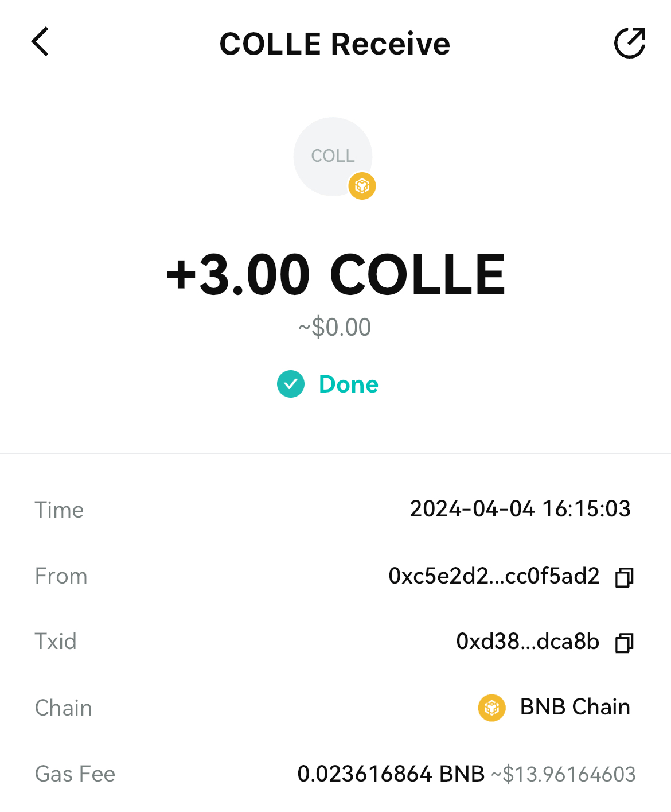Tap the From address 0xc5e2d2...cc0f5ad2

pos(494,576)
